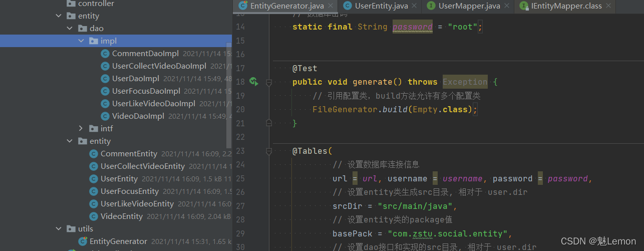
Task: Click the UserDaoImpl class icon
Action: coord(105,79)
